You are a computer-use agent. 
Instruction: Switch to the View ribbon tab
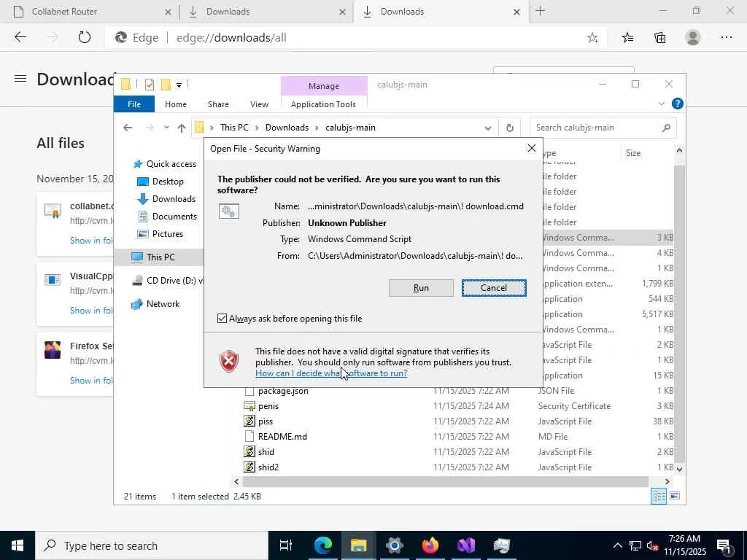259,104
